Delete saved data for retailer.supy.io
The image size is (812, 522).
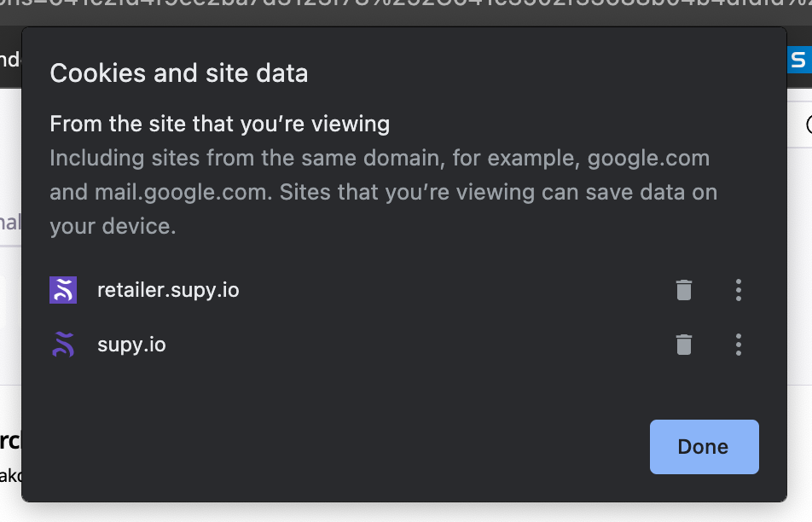[683, 291]
